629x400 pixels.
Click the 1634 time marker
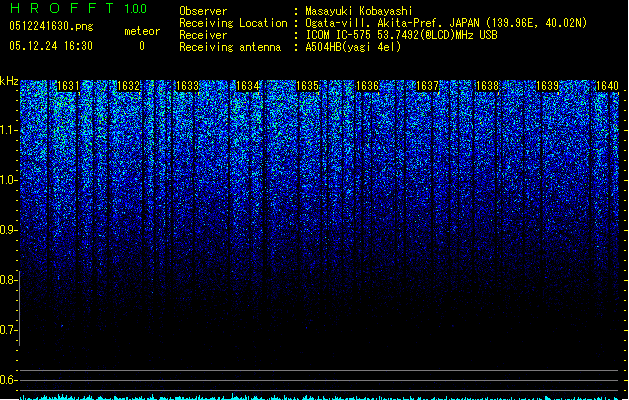(248, 86)
